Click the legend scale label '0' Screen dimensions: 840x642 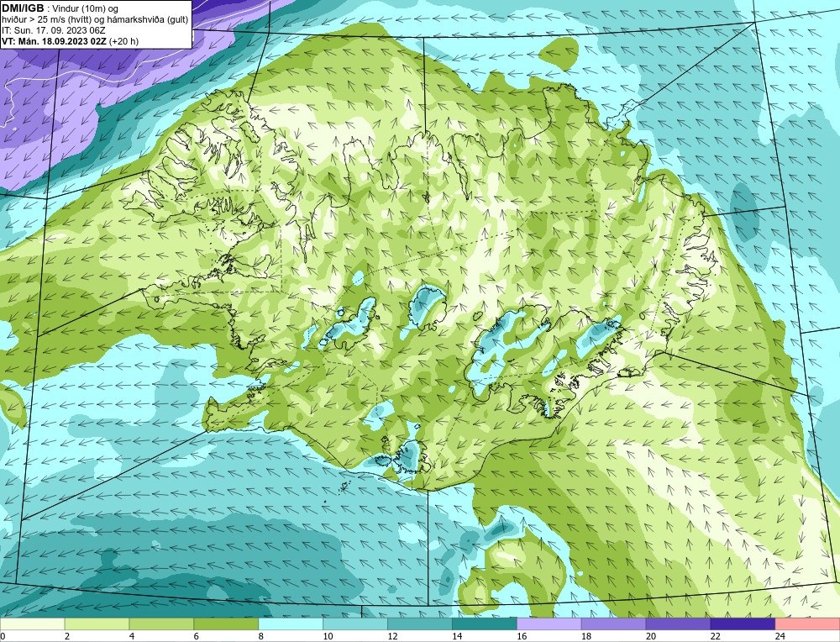pyautogui.click(x=3, y=637)
